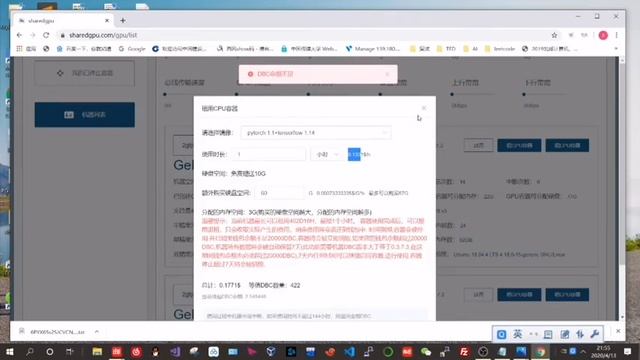640x360 pixels.
Task: Click rightmost blue rent button on second card
Action: [x=567, y=295]
